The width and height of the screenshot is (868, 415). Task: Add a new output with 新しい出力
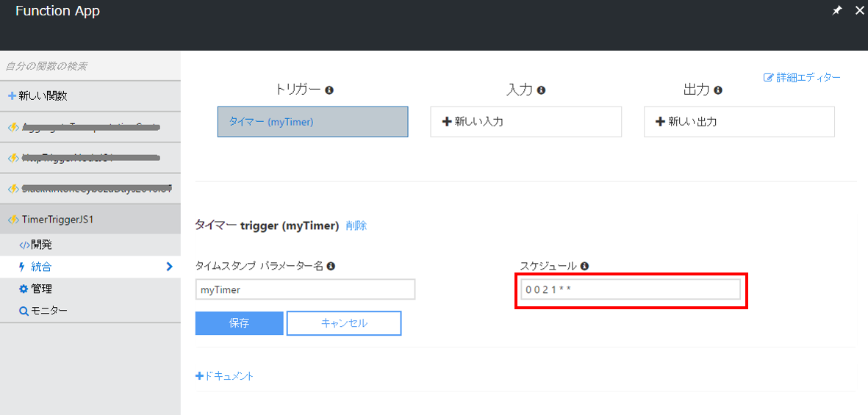pos(739,122)
